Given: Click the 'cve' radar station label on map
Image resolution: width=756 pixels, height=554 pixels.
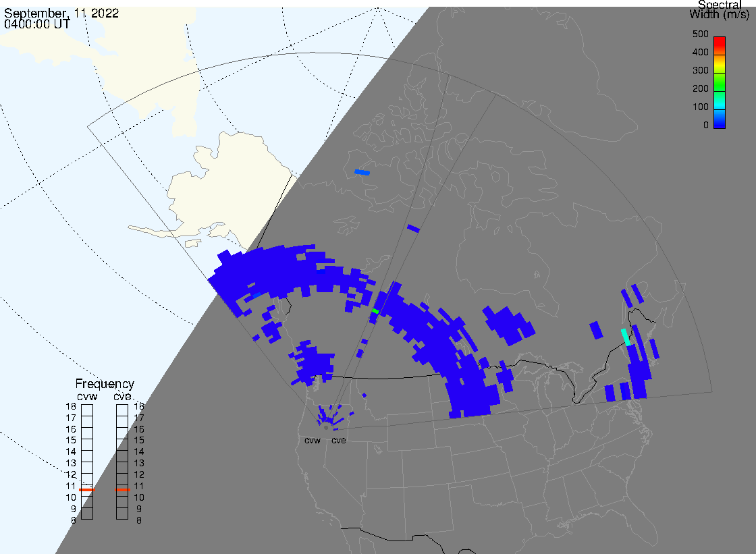Looking at the screenshot, I should [338, 440].
